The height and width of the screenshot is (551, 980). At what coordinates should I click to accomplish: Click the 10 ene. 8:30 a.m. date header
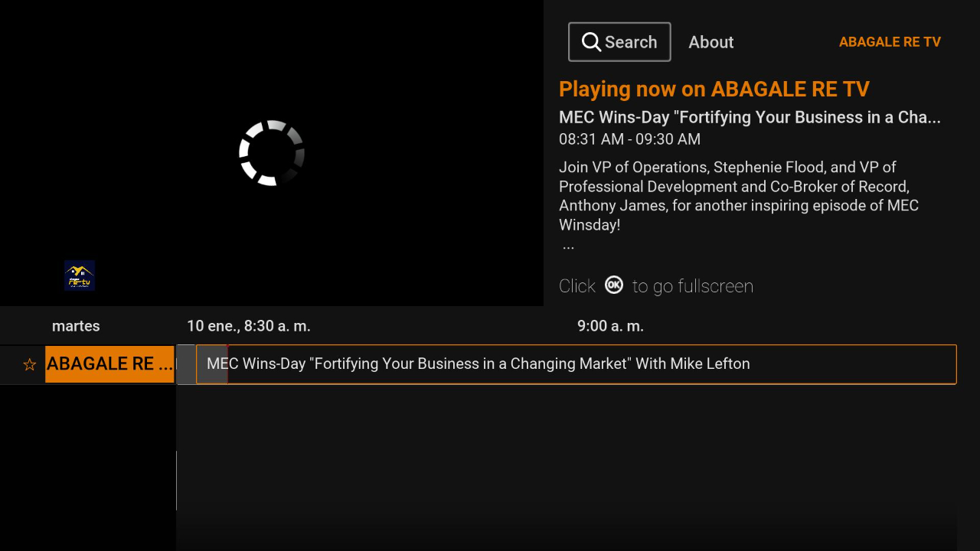coord(249,325)
